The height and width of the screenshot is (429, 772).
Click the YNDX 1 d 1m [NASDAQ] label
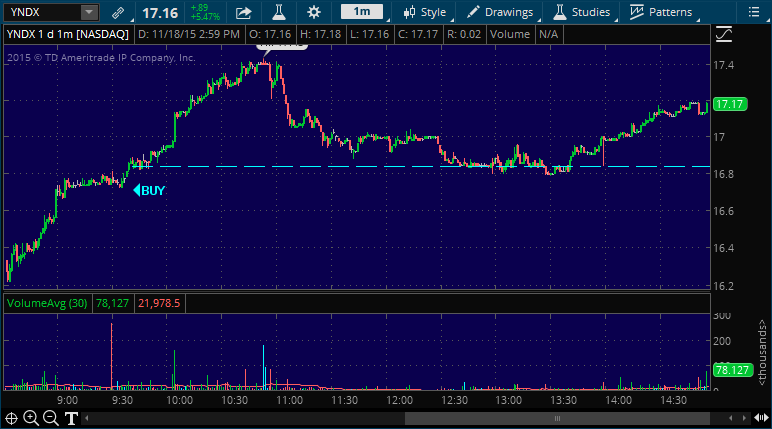[x=68, y=34]
